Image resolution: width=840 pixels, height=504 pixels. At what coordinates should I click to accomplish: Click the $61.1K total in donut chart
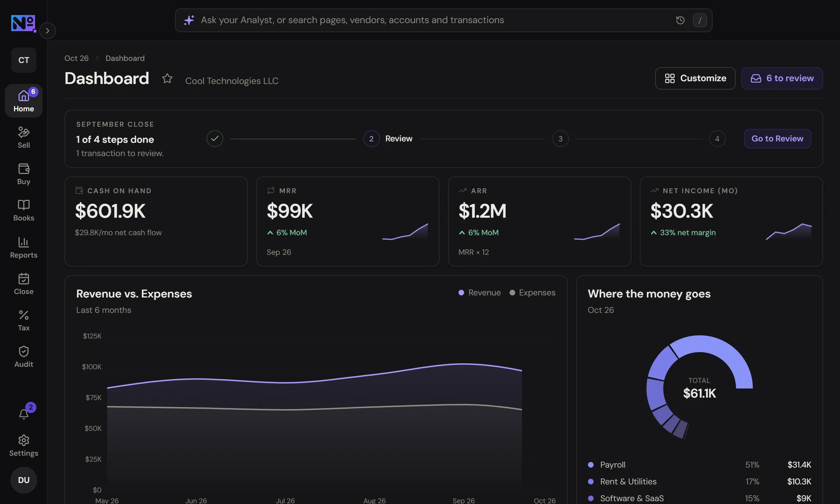699,393
